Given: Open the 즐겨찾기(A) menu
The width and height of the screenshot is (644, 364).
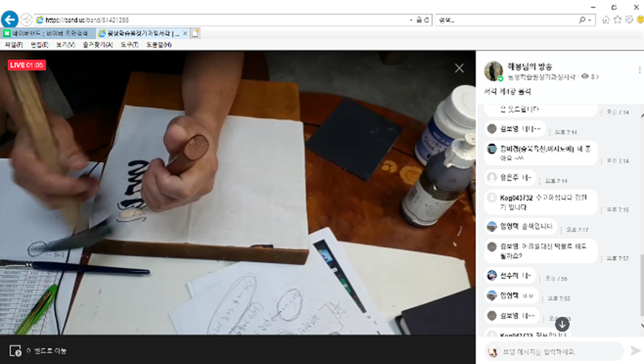Looking at the screenshot, I should coord(99,45).
